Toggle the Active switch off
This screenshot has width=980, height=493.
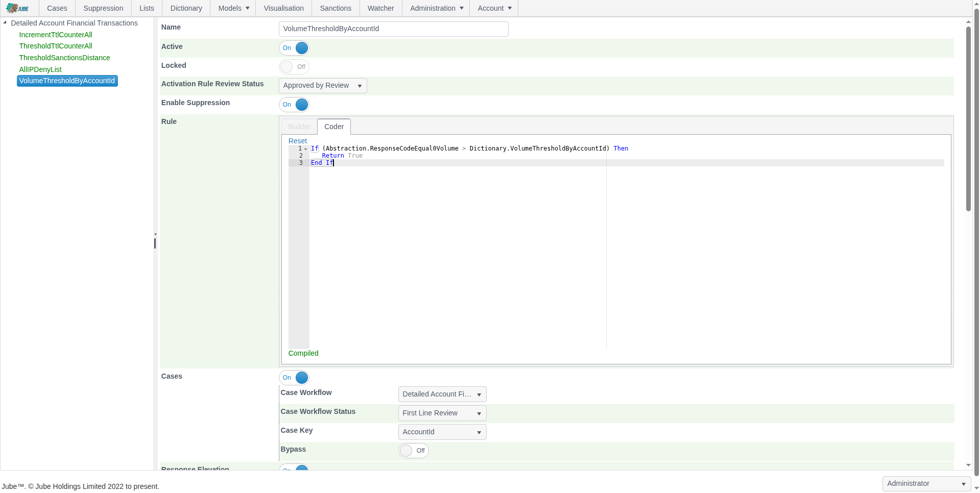(294, 48)
